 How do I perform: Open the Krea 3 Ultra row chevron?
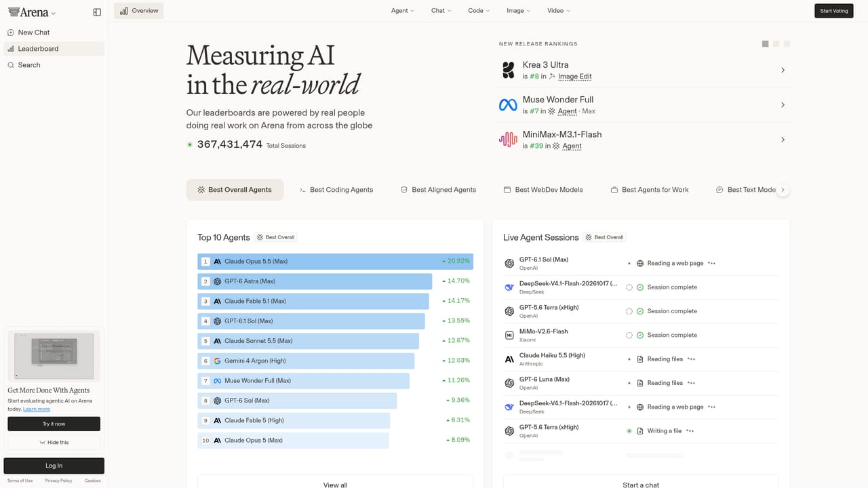pos(783,70)
